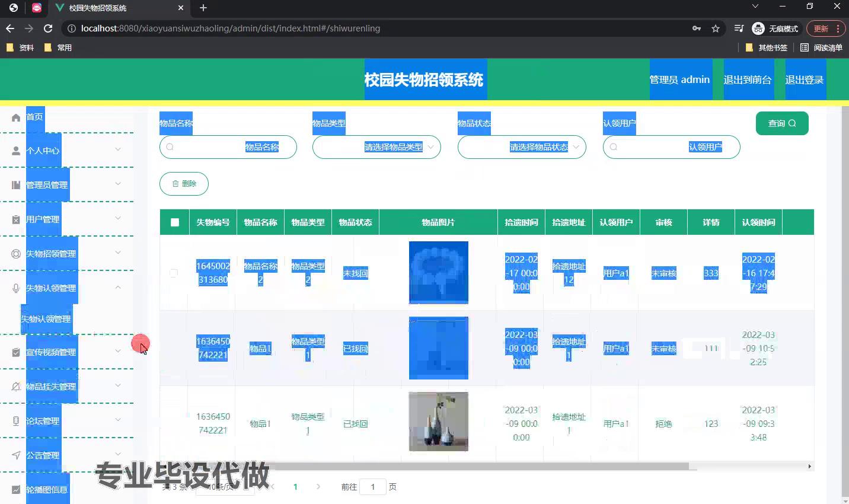Open the 论坛管理 menu item
The width and height of the screenshot is (849, 504).
point(43,421)
